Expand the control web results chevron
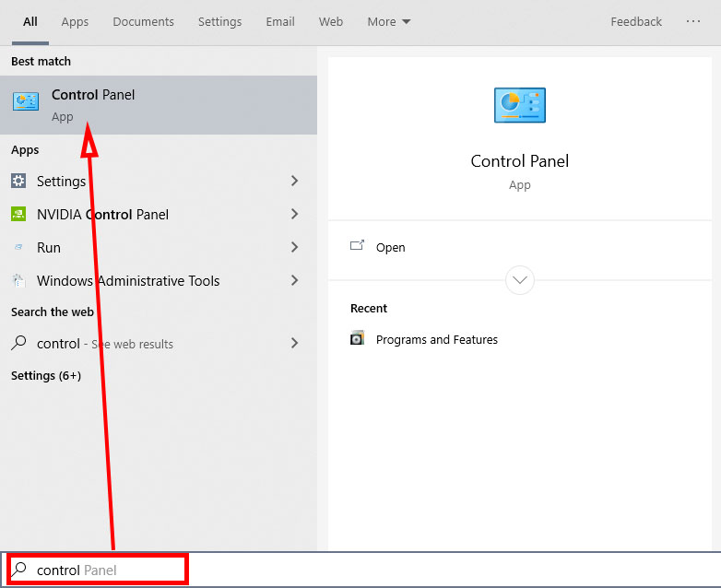 pos(295,343)
